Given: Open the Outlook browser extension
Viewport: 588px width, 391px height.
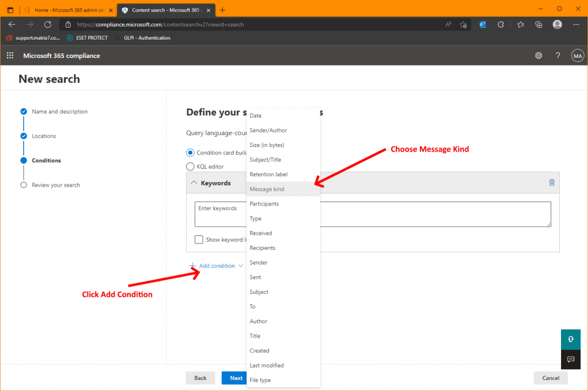Looking at the screenshot, I should [x=482, y=25].
